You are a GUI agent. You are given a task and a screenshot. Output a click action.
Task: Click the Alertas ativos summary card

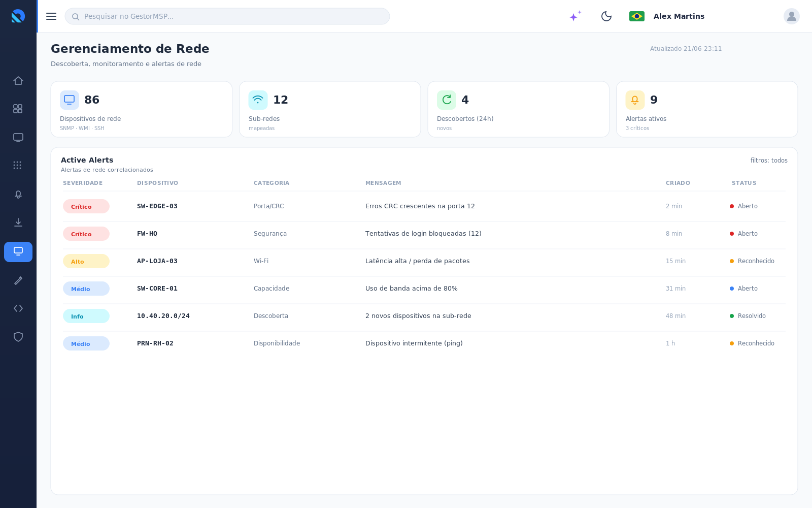(x=707, y=109)
